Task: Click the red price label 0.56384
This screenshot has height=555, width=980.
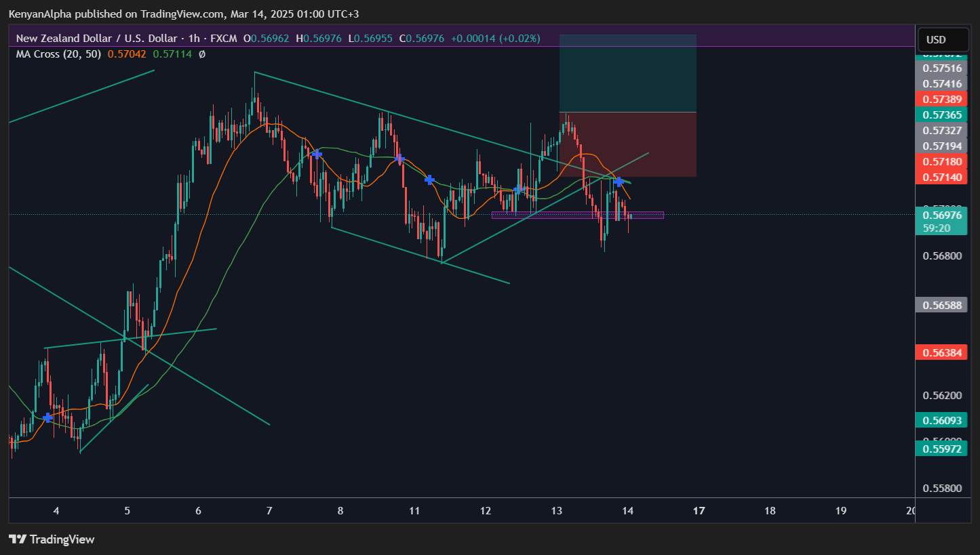Action: [x=942, y=352]
